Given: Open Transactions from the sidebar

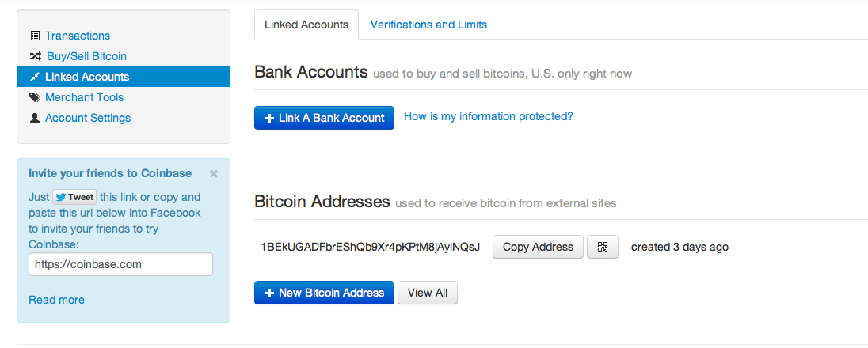Looking at the screenshot, I should pos(78,36).
